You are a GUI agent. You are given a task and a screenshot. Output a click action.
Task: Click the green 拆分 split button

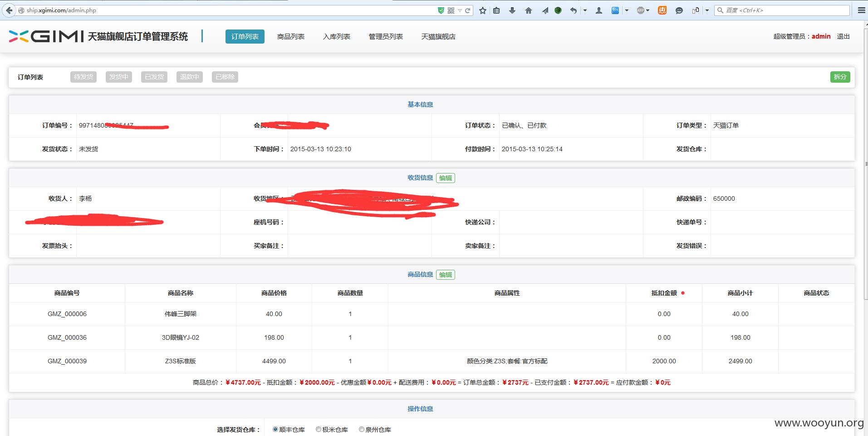840,77
